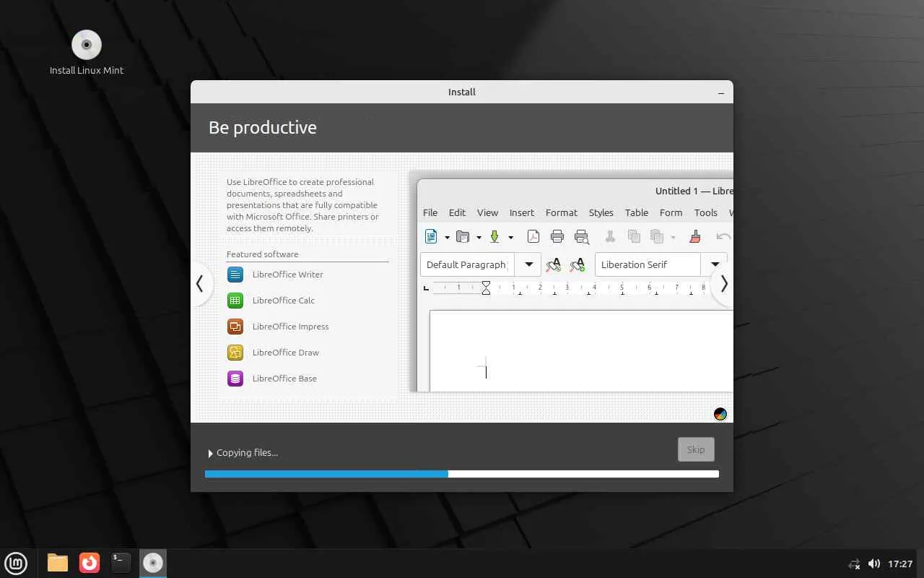Click the dropdown arrow beside the Paste icon
The image size is (924, 578).
(673, 237)
